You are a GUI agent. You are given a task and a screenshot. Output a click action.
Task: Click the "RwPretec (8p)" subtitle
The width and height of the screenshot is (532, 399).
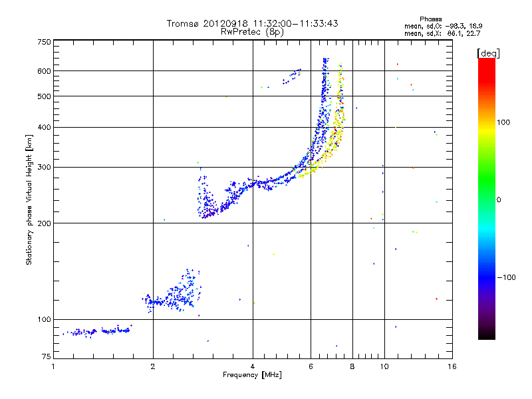pos(252,32)
